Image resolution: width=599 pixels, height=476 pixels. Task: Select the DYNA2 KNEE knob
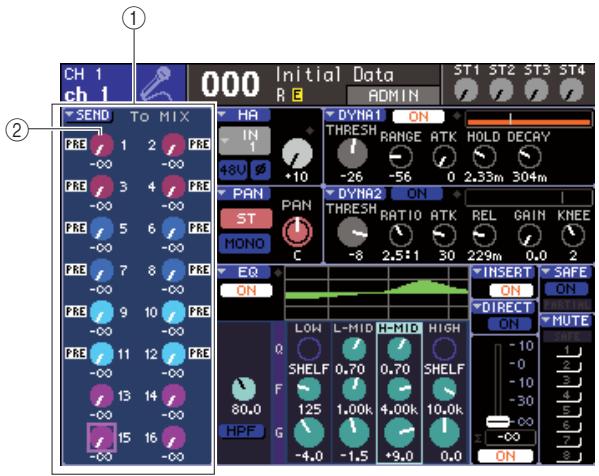click(x=573, y=235)
